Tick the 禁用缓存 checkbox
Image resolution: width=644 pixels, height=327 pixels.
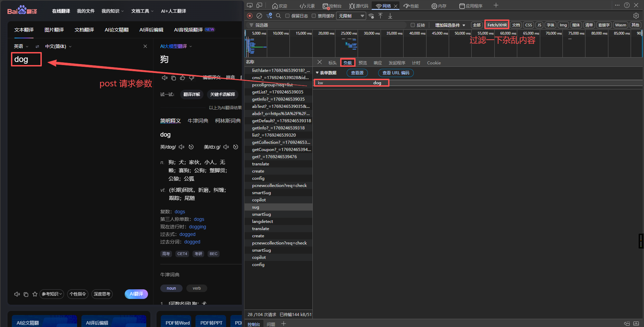[314, 16]
